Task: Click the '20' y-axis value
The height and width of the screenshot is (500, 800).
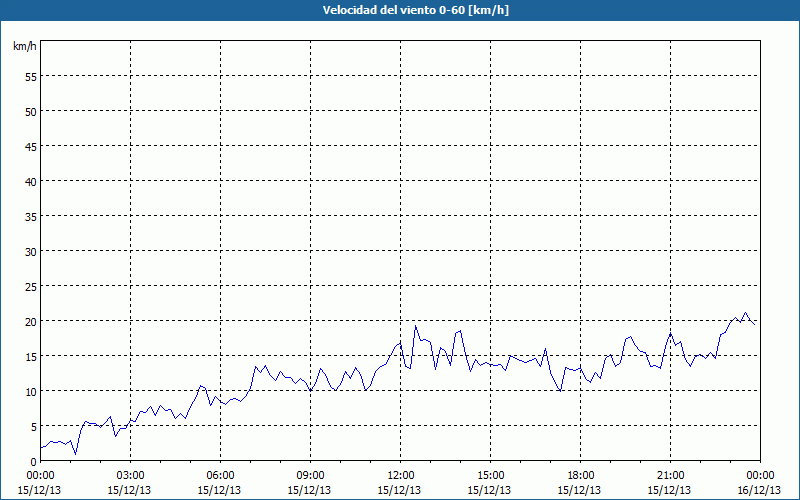Action: (31, 321)
